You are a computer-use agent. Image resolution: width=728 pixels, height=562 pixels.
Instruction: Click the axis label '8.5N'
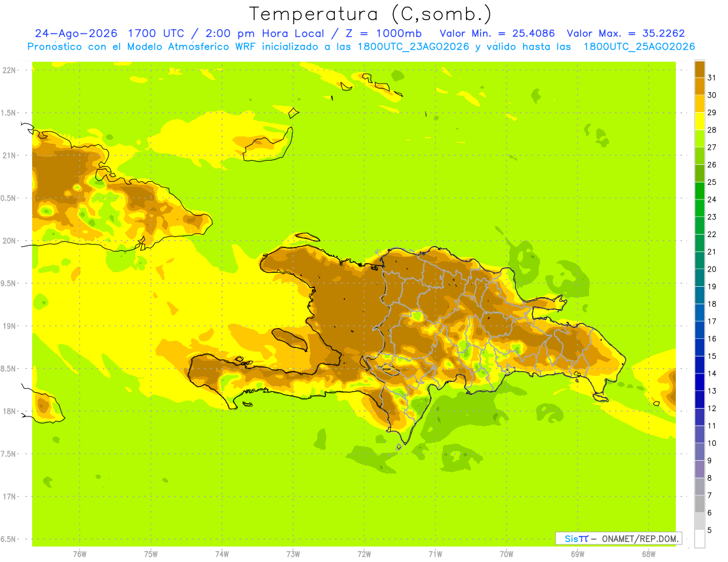tap(9, 369)
